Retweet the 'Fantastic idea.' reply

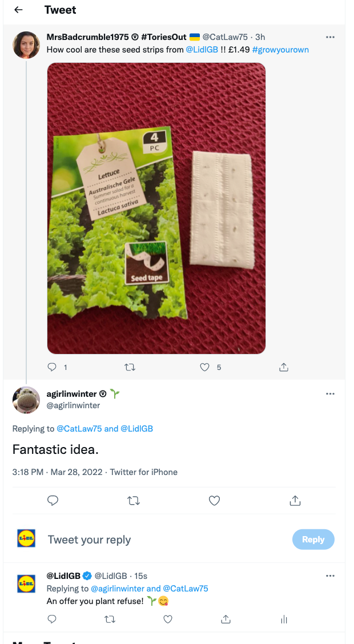tap(134, 501)
